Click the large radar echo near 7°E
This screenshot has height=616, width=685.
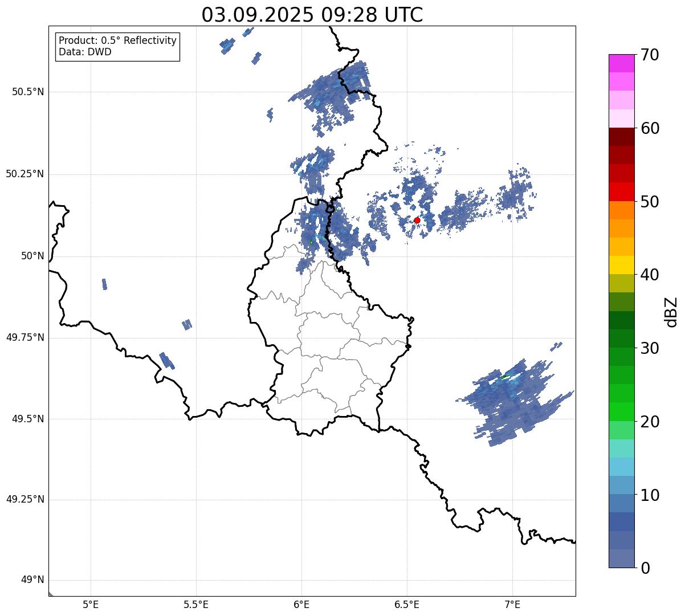pos(507,405)
